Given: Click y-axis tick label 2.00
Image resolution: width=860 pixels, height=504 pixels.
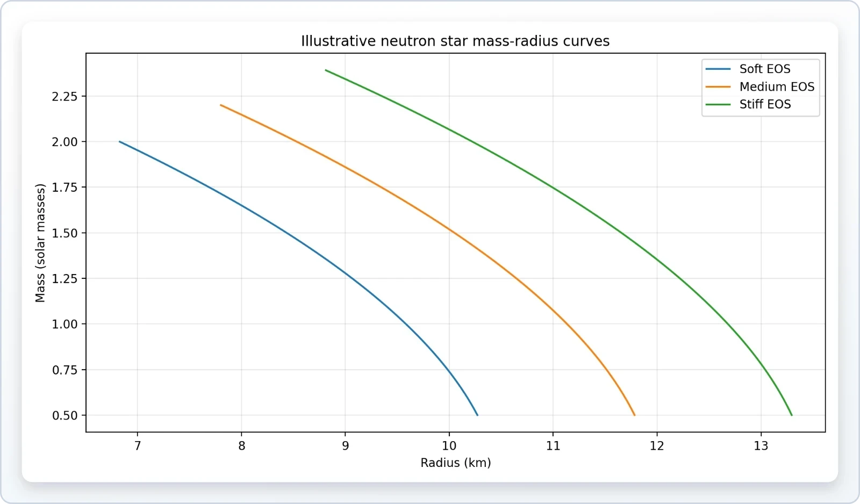Looking at the screenshot, I should (x=65, y=142).
